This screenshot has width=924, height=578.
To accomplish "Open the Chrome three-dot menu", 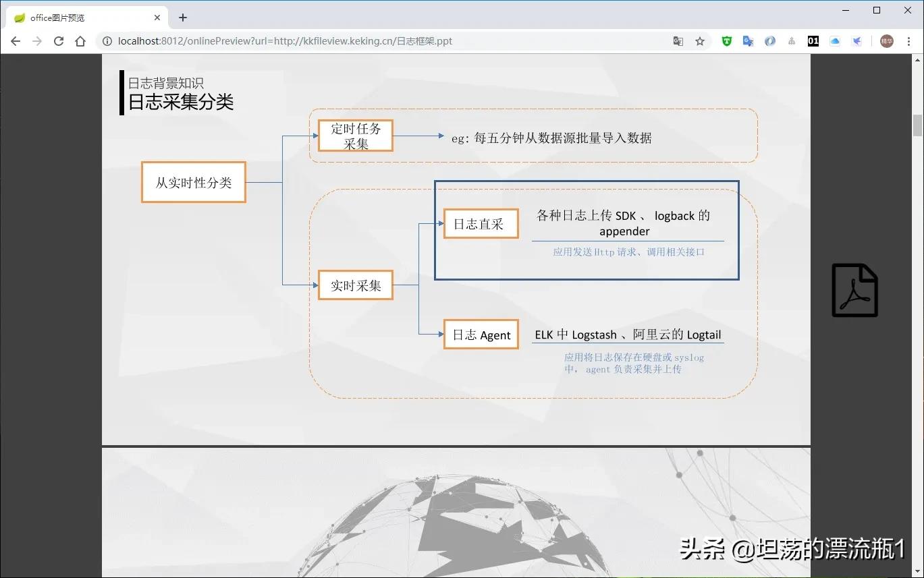I will point(908,41).
